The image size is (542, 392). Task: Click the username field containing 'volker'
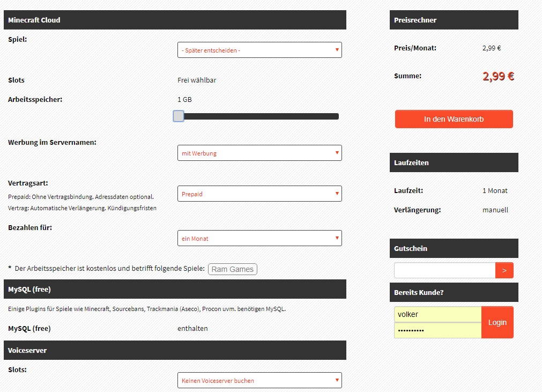[438, 314]
